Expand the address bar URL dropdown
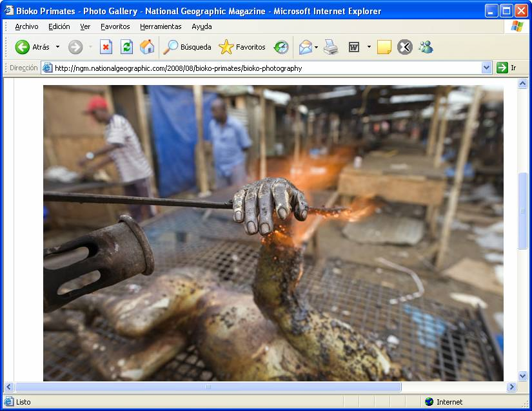532x411 pixels. point(486,68)
